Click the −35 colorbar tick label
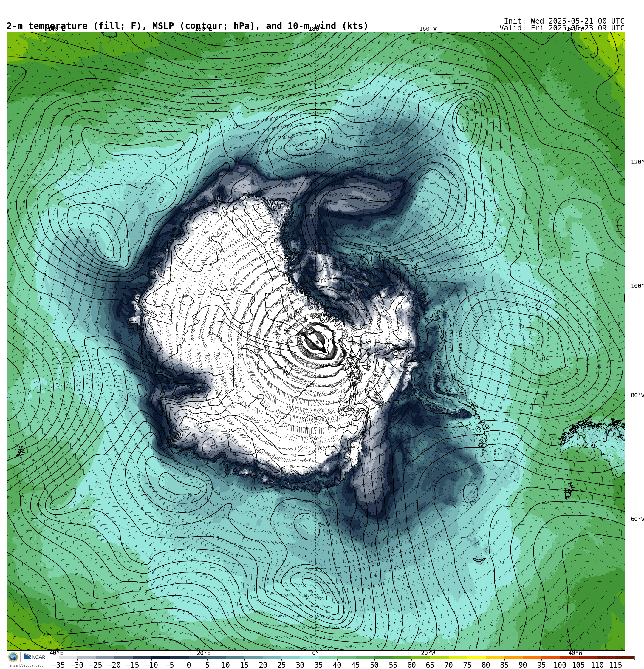The width and height of the screenshot is (644, 669). (58, 665)
